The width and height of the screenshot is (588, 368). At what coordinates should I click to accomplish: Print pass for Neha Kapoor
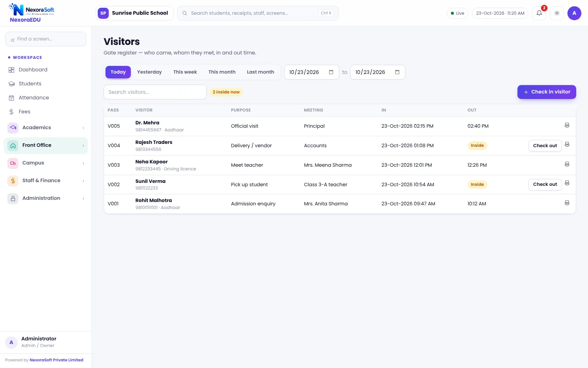tap(567, 164)
